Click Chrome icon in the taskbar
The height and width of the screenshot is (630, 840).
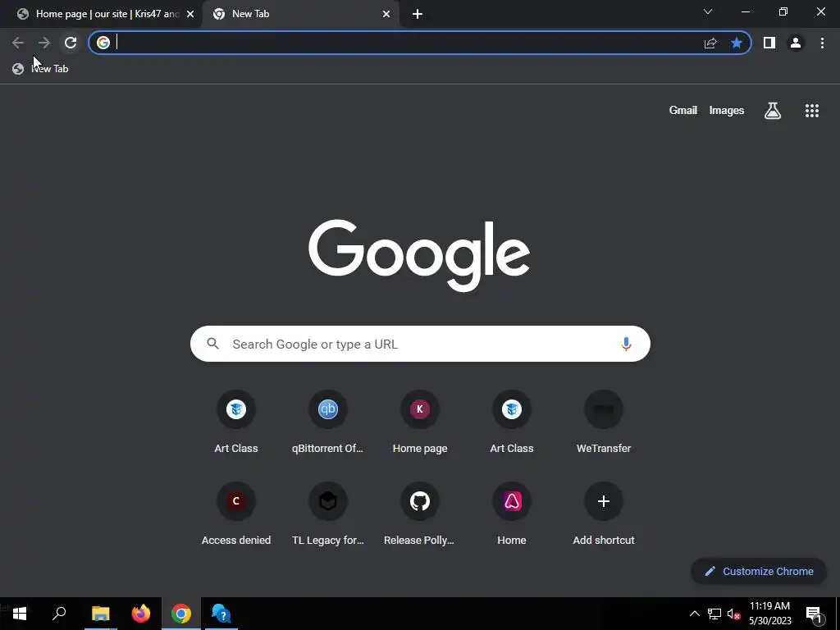point(181,614)
